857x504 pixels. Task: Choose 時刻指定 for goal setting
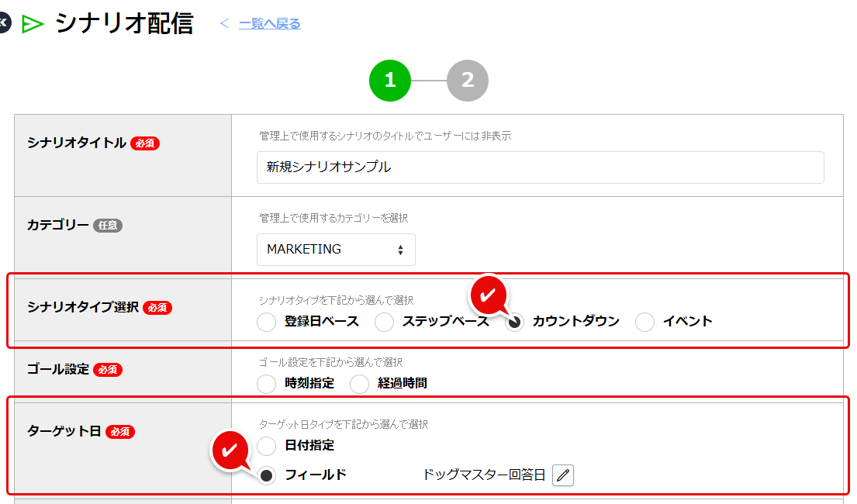pos(267,383)
